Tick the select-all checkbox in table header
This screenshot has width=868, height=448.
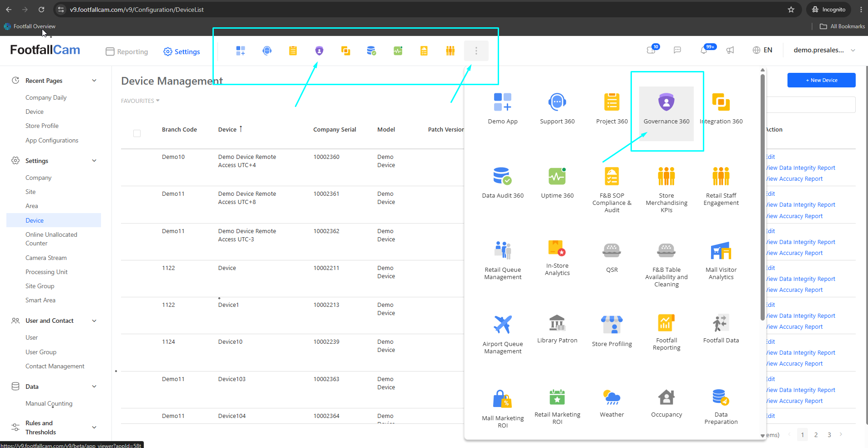(137, 133)
